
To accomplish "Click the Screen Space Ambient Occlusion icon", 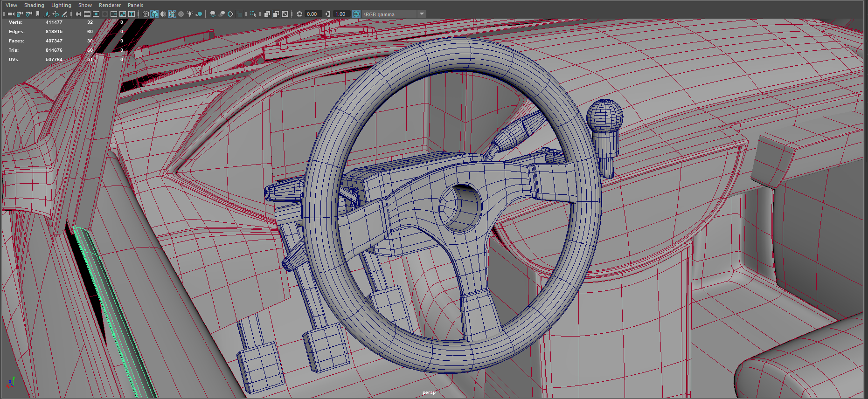I will [213, 14].
